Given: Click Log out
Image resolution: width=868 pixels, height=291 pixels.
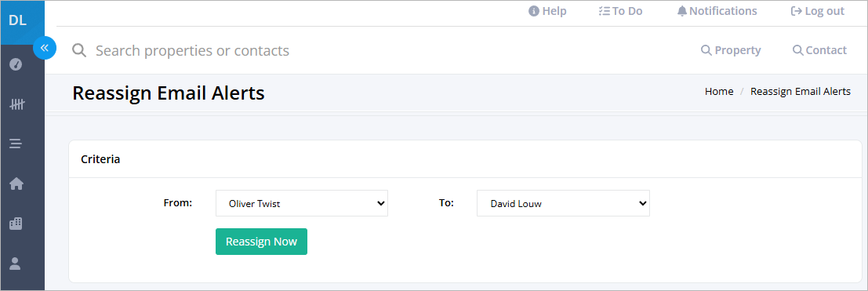Looking at the screenshot, I should coord(818,11).
